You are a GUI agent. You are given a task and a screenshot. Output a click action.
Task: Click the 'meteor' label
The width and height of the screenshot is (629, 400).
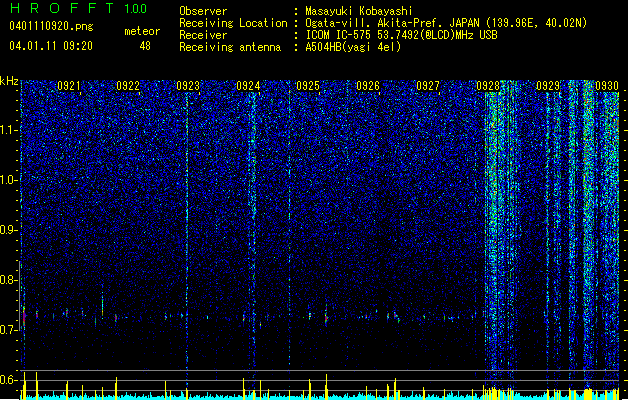tap(142, 31)
